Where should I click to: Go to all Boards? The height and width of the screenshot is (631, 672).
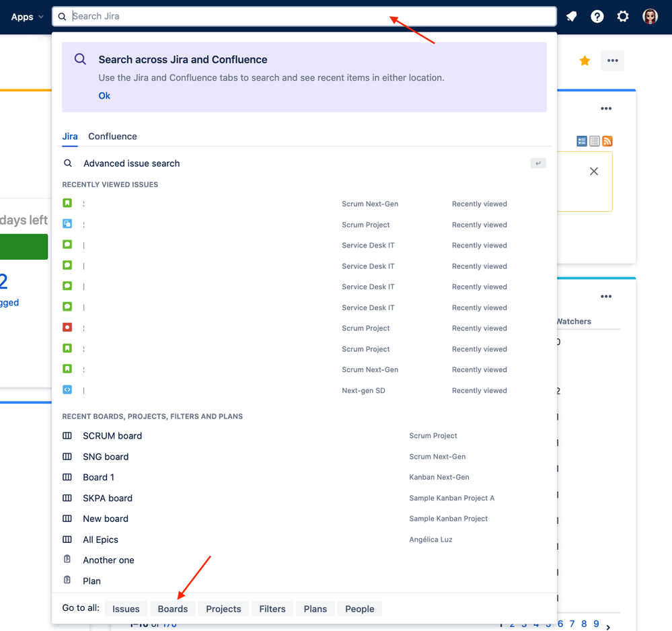coord(173,609)
